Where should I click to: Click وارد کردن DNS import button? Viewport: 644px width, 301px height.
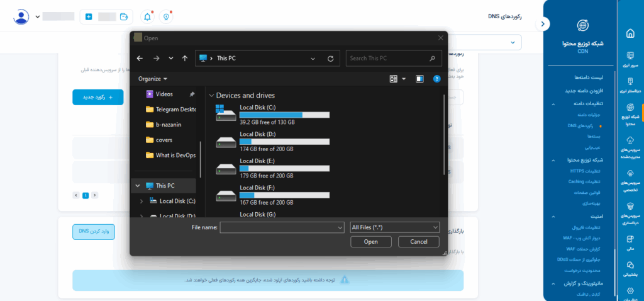(x=94, y=232)
